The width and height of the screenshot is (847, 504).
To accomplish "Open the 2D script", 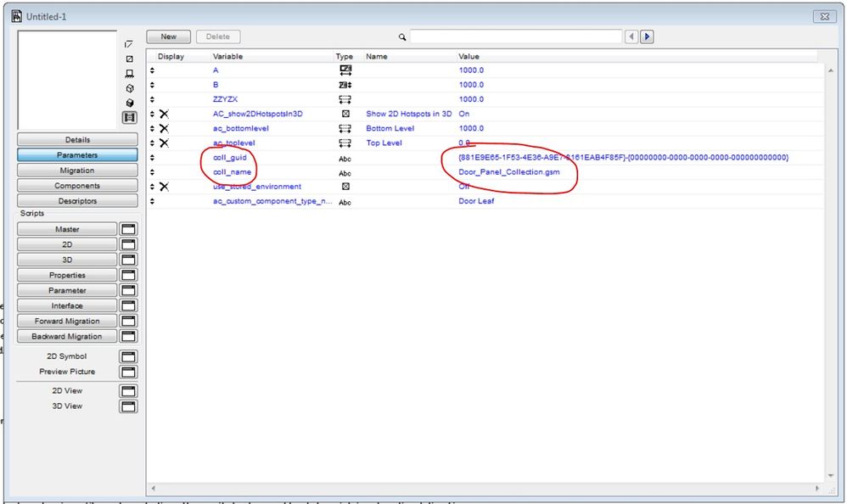I will (x=67, y=244).
